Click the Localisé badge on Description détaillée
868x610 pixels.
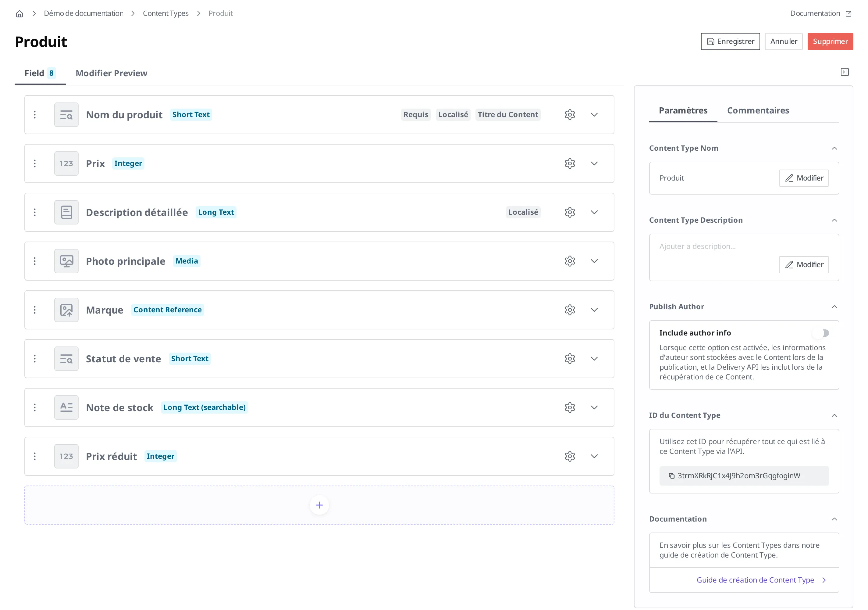[523, 212]
